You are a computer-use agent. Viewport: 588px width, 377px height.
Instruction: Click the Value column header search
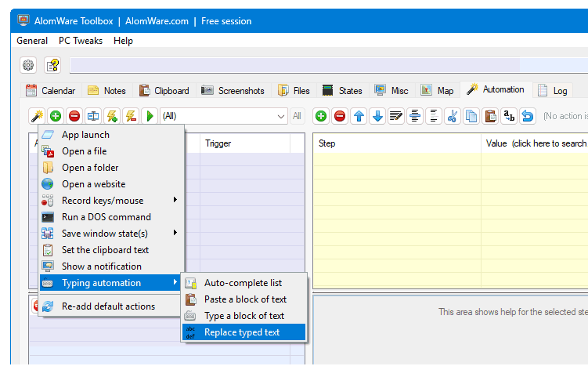pos(536,143)
